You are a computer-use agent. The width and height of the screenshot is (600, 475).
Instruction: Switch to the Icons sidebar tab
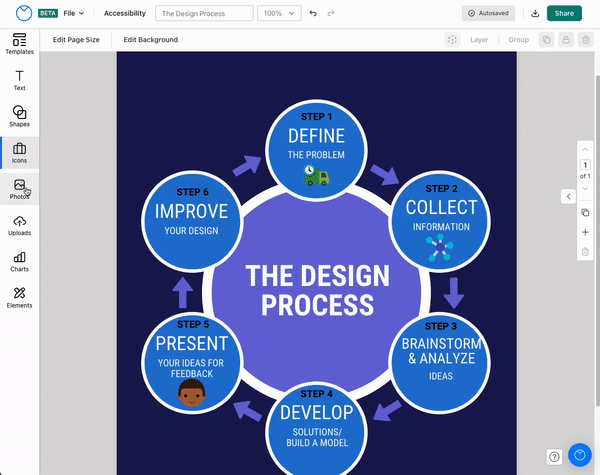19,153
